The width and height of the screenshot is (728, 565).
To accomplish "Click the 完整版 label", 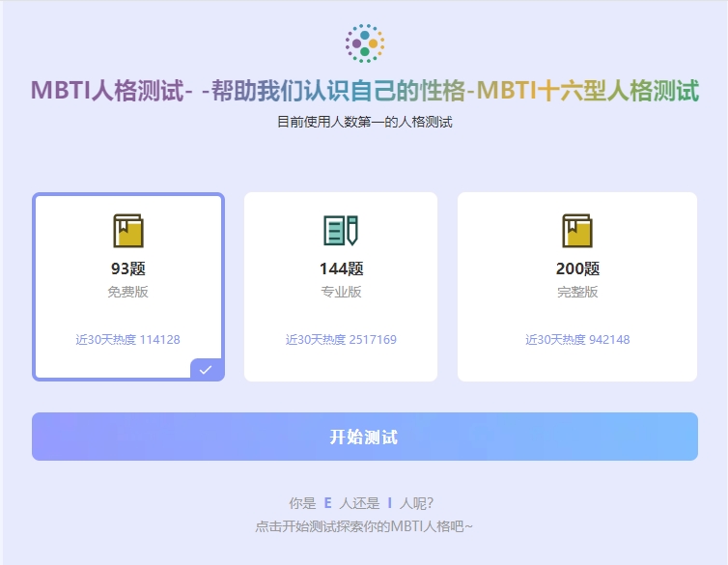I will 576,292.
